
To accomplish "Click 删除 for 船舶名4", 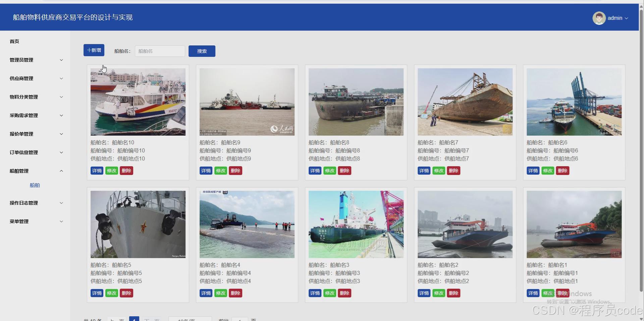I will tap(235, 293).
